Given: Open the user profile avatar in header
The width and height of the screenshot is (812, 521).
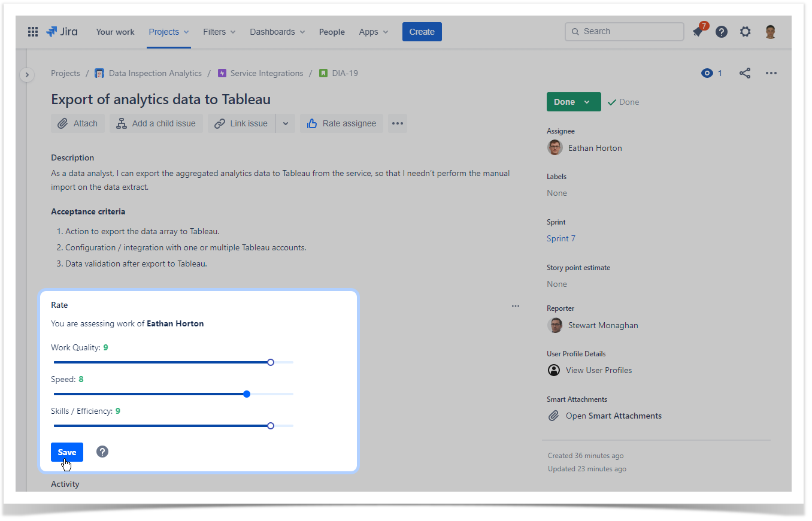Looking at the screenshot, I should coord(771,32).
